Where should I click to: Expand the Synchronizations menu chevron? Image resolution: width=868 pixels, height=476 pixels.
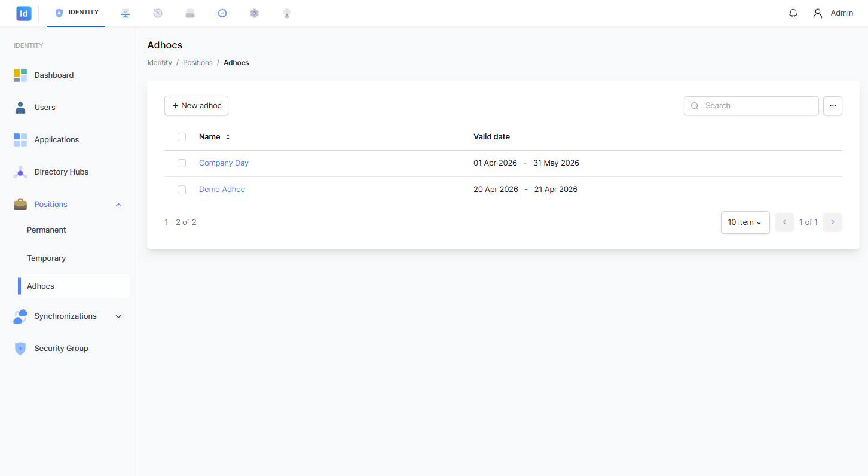118,316
